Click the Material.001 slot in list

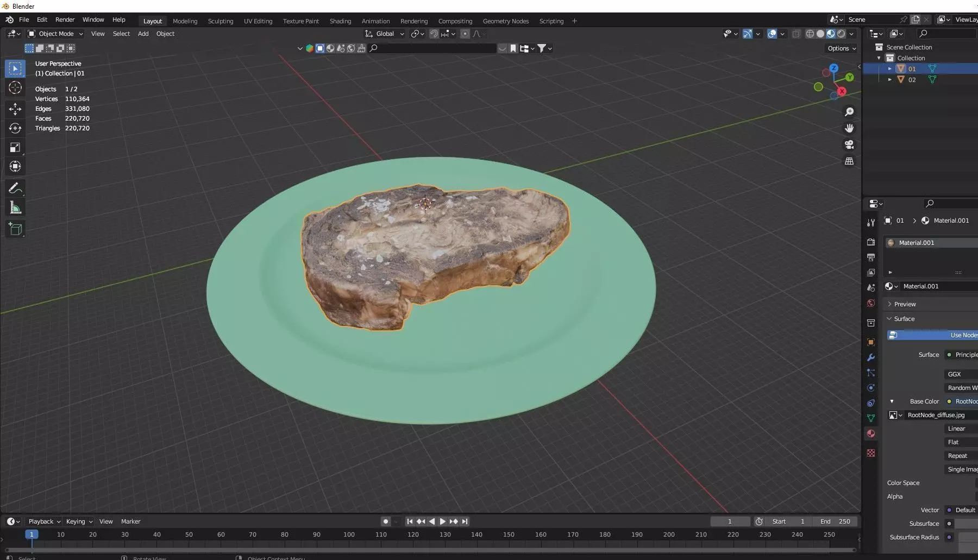point(931,243)
